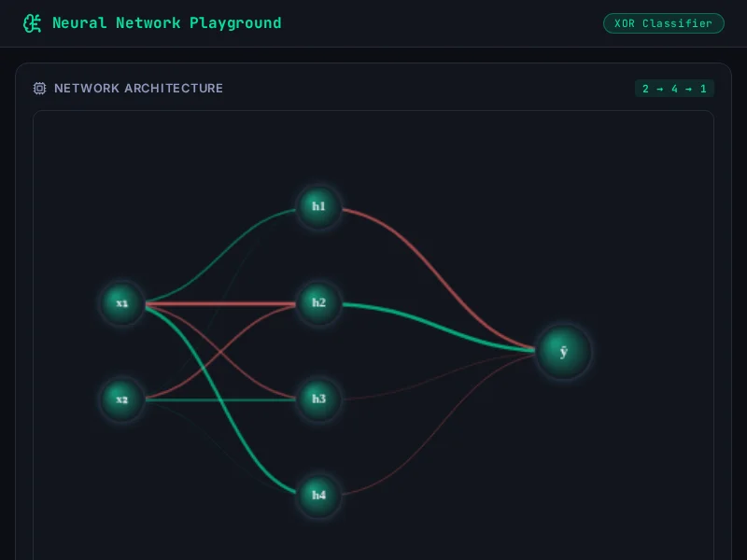Select hidden neuron h4
The image size is (747, 560).
318,496
